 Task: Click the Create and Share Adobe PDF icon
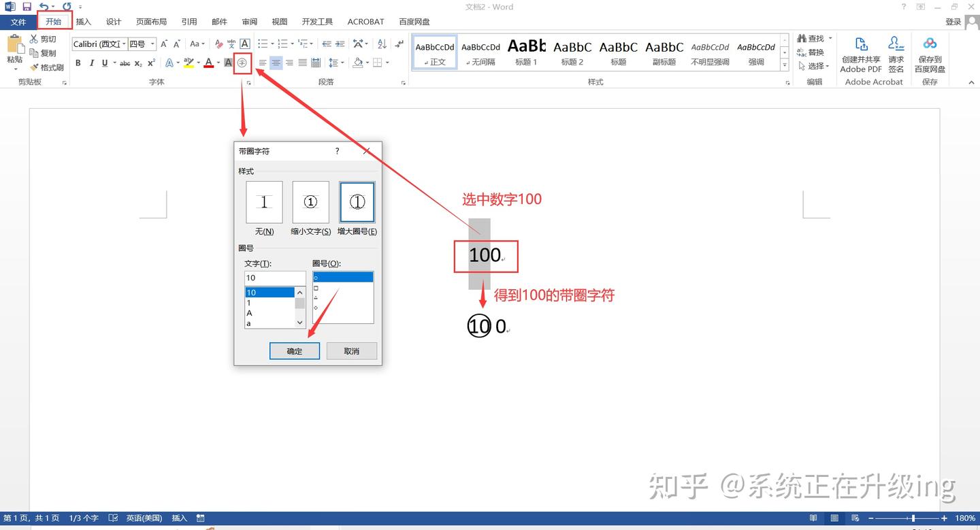(860, 51)
